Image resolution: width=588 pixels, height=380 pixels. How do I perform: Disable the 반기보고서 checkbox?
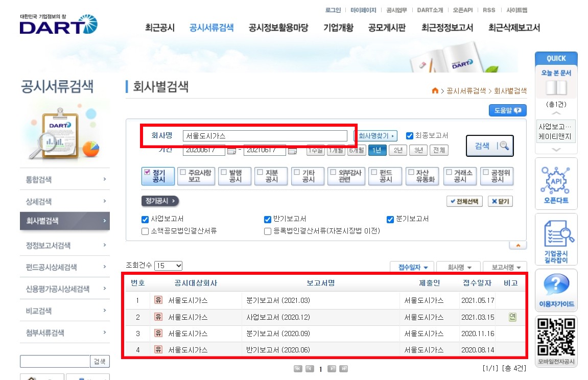pyautogui.click(x=267, y=219)
